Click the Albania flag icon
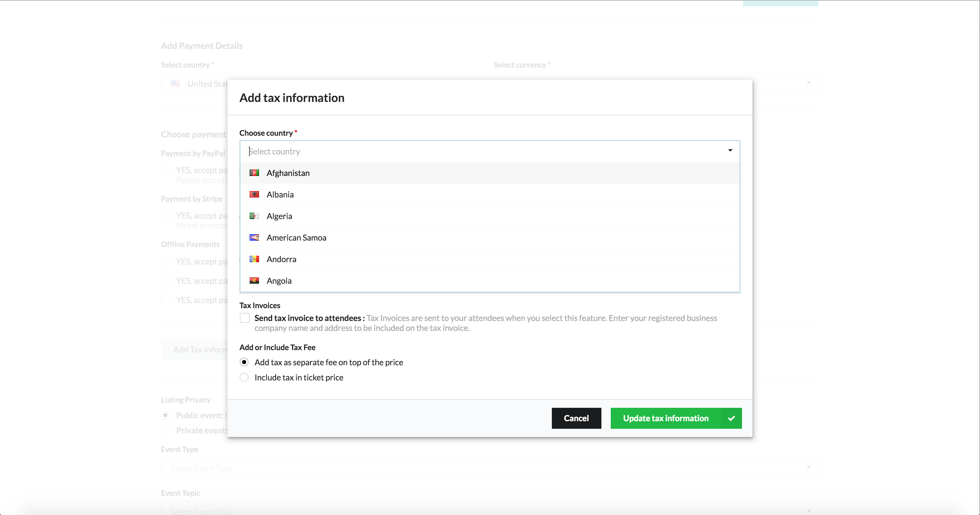 point(254,195)
